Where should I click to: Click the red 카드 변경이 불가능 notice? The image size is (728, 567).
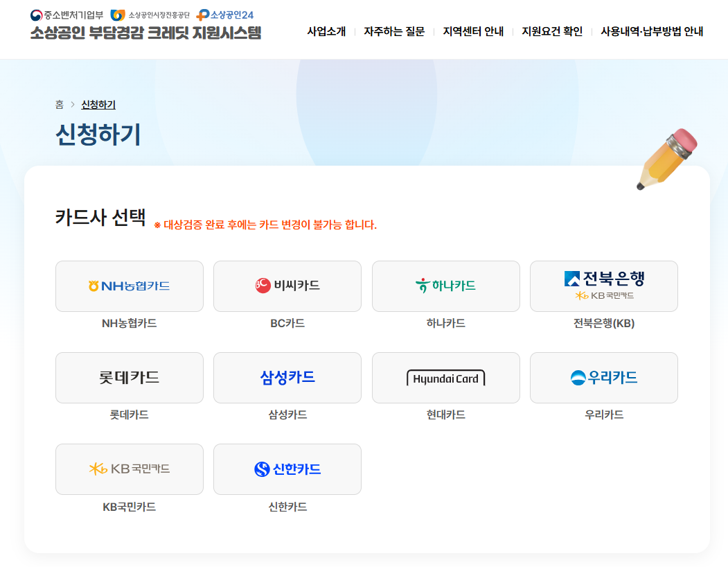point(265,225)
